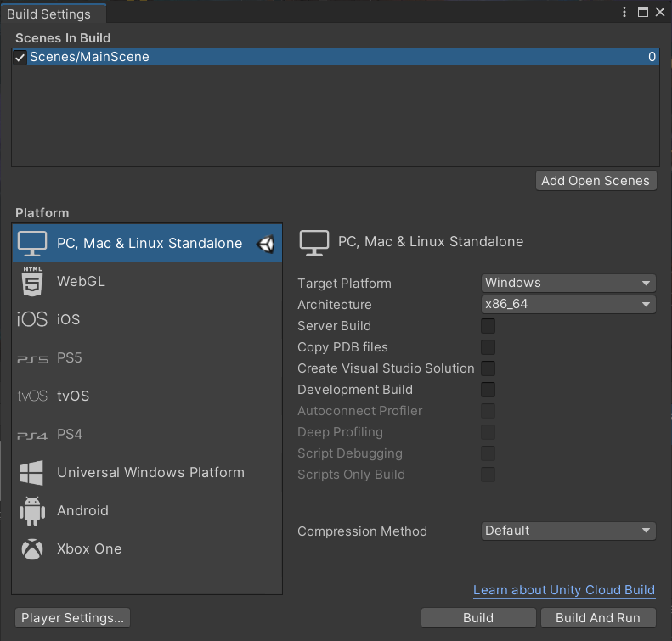Click the Compression Method label
Screen dimensions: 672x641
363,531
